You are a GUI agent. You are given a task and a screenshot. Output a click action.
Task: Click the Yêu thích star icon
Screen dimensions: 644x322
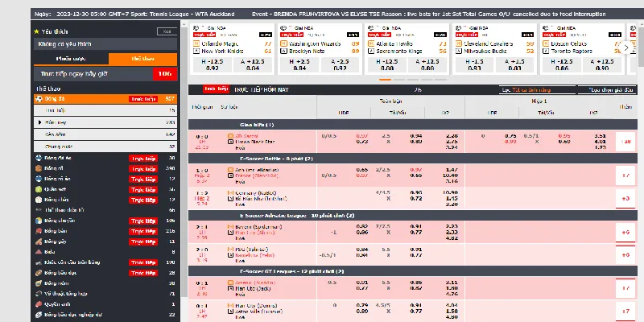[x=36, y=31]
